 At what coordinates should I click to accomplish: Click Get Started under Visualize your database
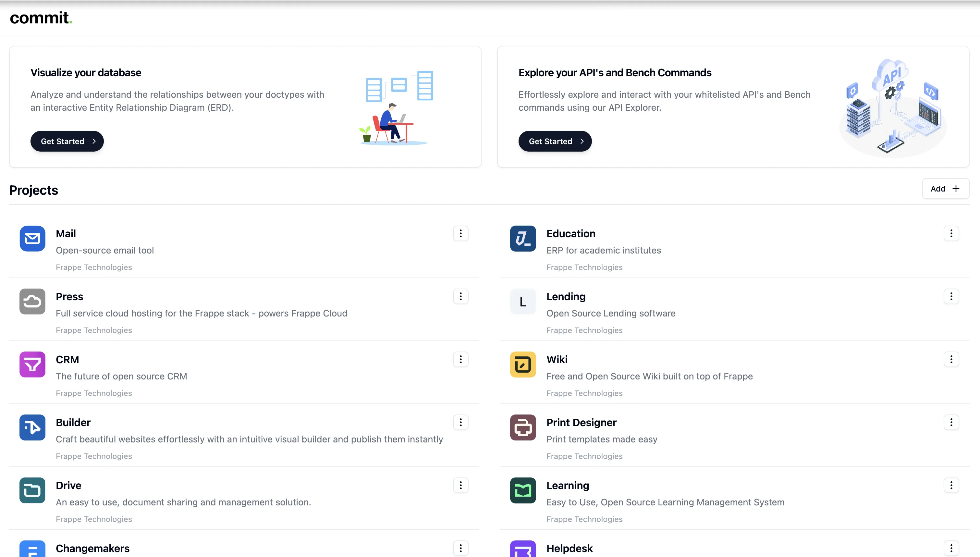[67, 141]
